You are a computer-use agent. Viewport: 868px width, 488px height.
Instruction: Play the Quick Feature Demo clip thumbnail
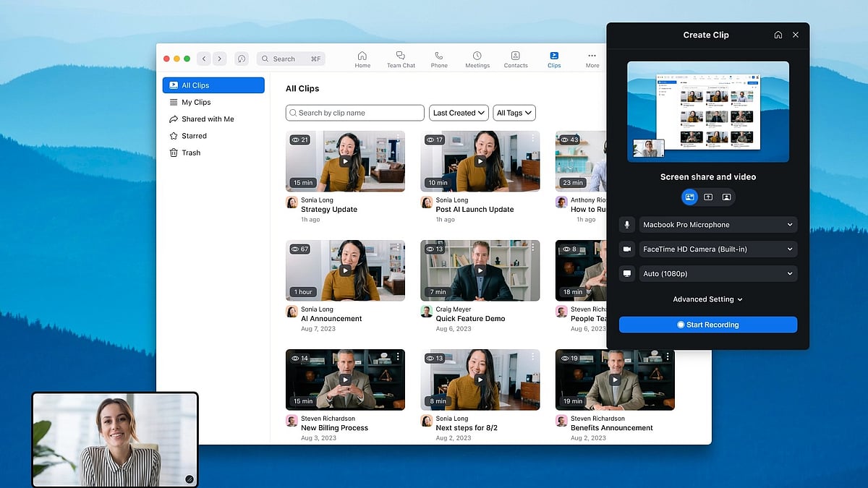coord(480,270)
